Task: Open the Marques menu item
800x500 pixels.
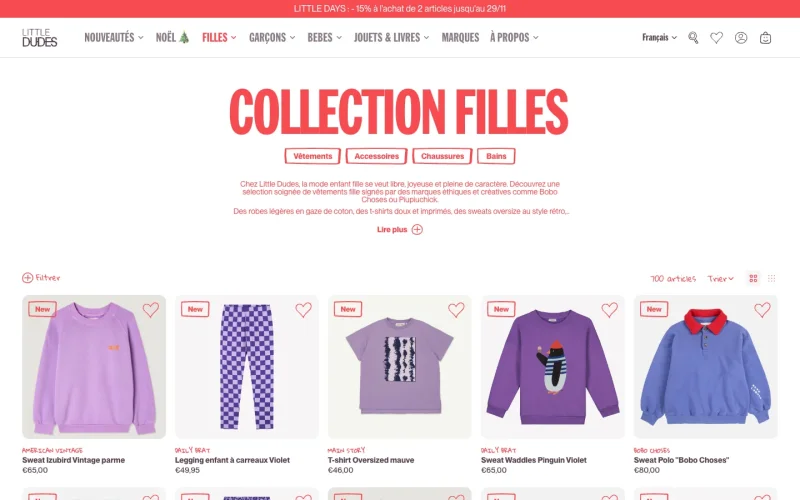Action: click(x=460, y=37)
